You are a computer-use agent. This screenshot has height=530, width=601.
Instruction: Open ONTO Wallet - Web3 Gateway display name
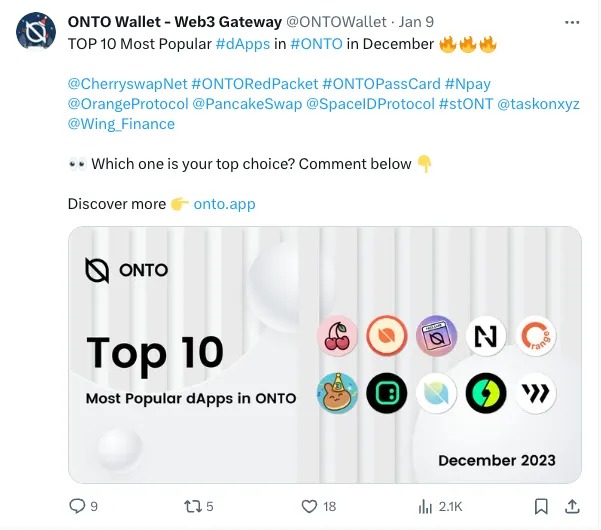161,22
